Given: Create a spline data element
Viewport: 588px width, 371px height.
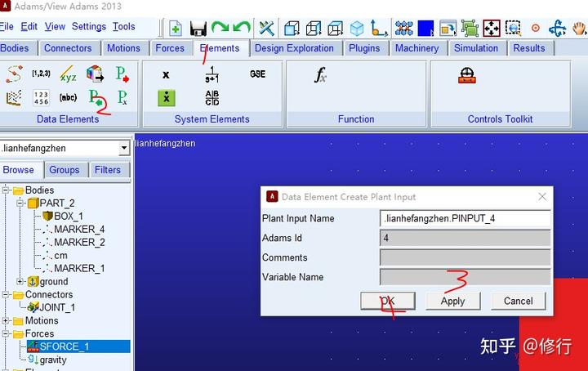Looking at the screenshot, I should [x=14, y=74].
